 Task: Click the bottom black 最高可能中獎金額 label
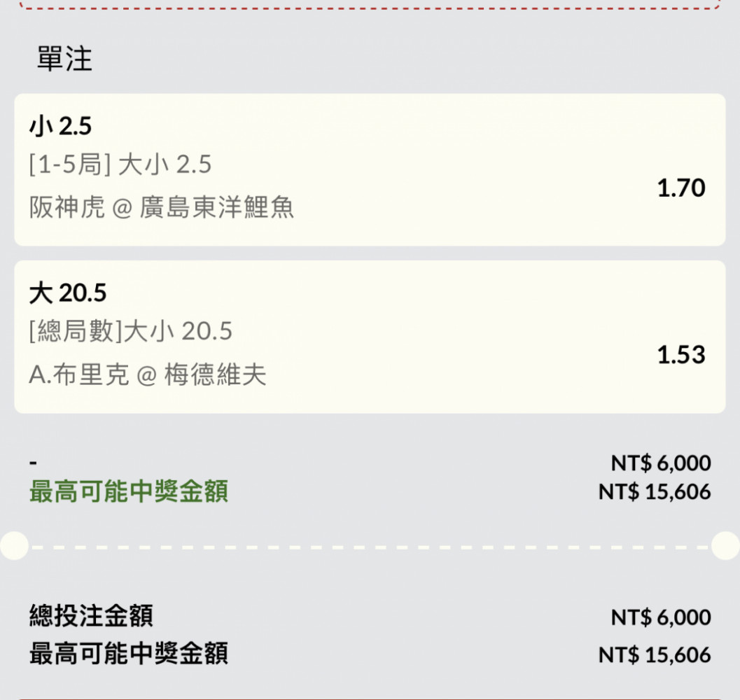(129, 654)
